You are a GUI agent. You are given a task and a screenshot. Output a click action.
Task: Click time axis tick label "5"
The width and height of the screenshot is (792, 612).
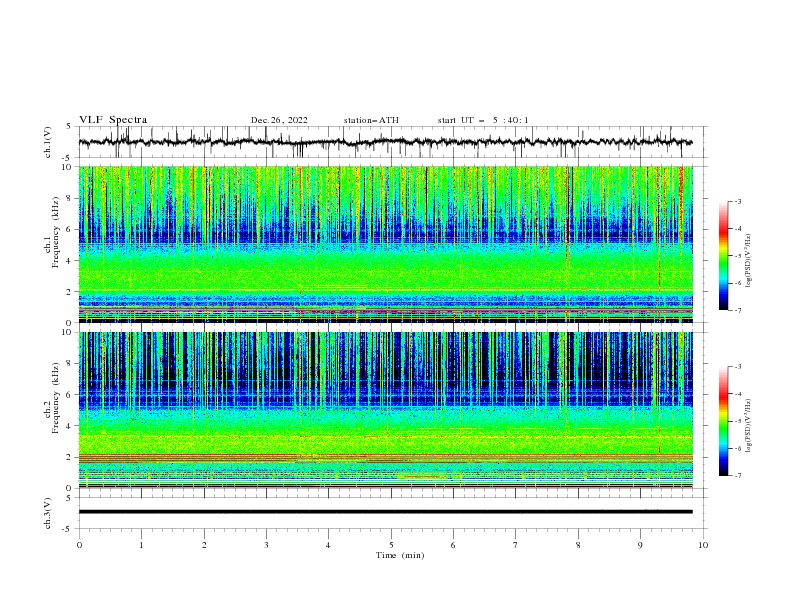coord(391,545)
